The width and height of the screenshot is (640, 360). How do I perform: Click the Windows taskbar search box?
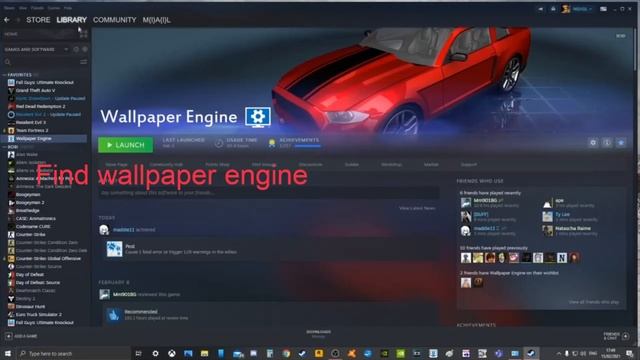tap(73, 353)
